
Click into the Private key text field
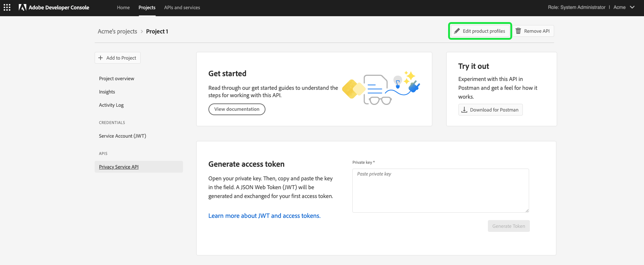pyautogui.click(x=440, y=190)
